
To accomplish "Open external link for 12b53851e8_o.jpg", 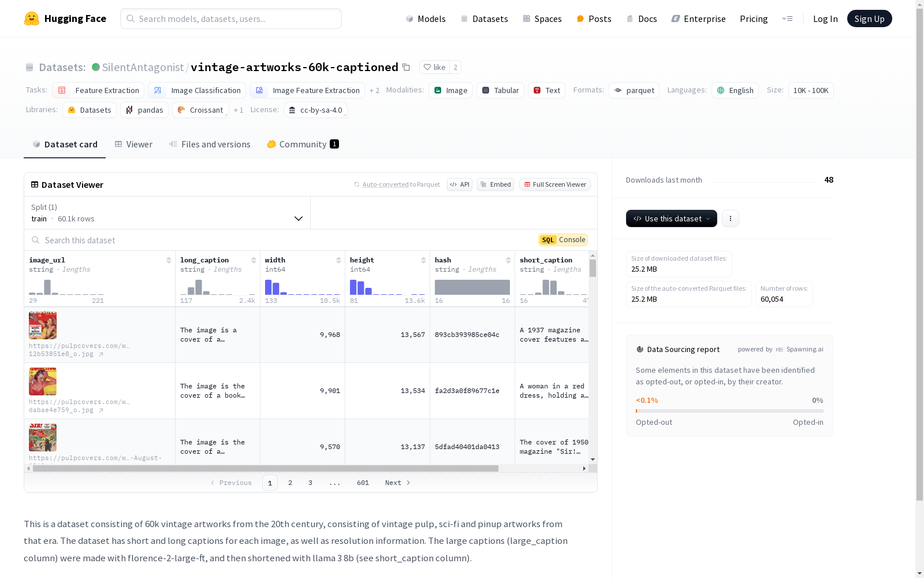I will point(101,354).
